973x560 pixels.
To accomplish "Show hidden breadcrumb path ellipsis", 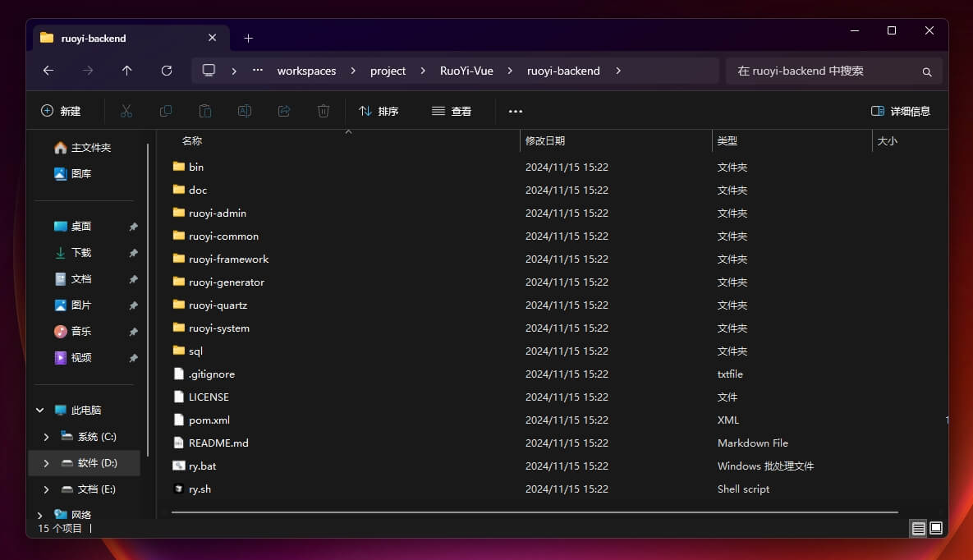I will coord(258,70).
